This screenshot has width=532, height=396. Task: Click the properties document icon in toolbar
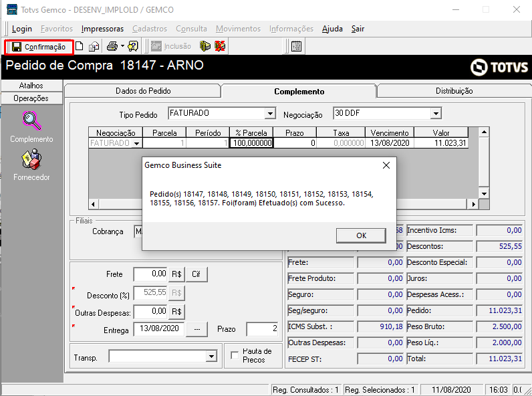point(94,46)
